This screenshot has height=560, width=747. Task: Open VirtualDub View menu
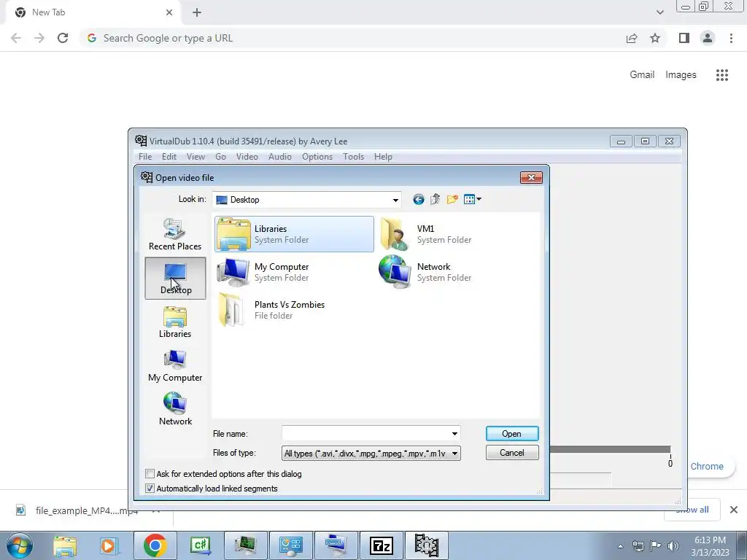[196, 157]
